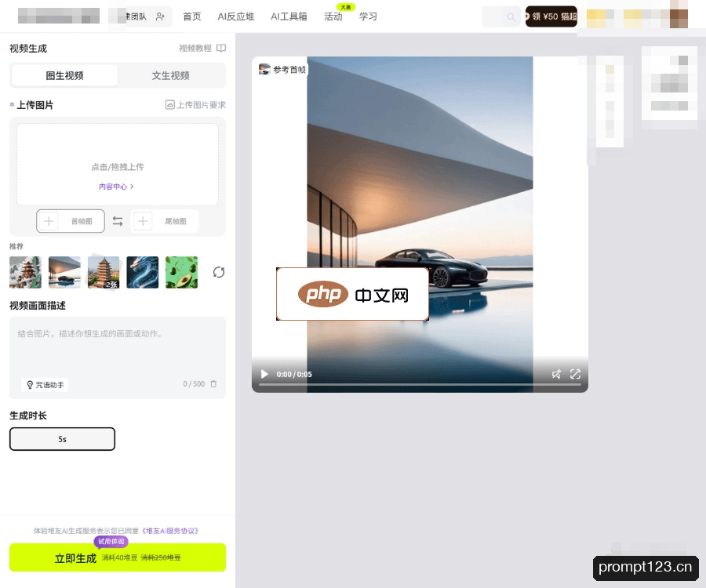Choose the sports car recommended thumbnail

64,272
